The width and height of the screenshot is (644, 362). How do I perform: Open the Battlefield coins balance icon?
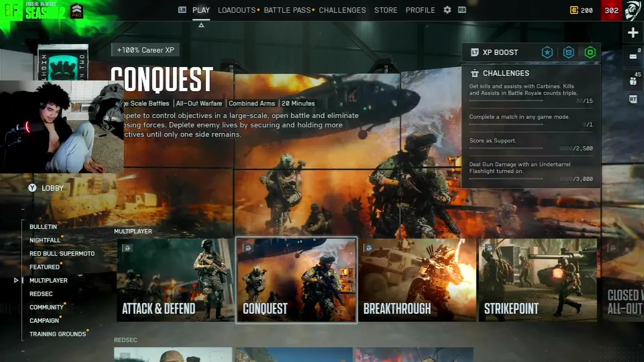574,10
